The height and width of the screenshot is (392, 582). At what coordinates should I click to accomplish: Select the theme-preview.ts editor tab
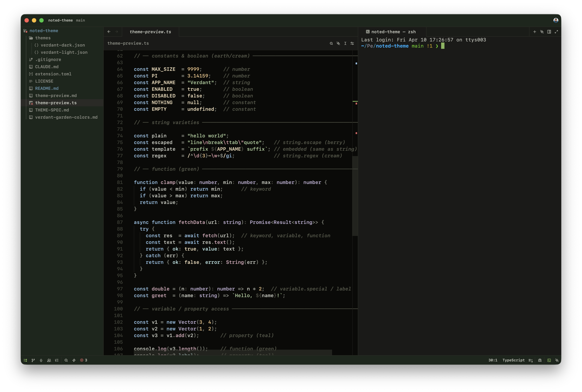coord(150,32)
